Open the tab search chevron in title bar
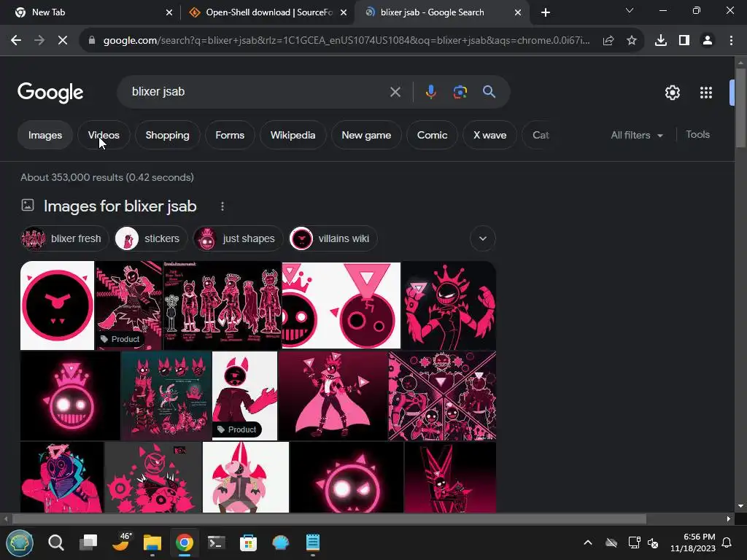This screenshot has width=747, height=560. tap(630, 10)
